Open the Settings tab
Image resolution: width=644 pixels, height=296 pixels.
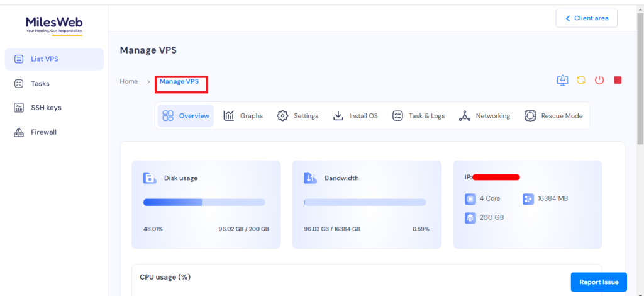(298, 116)
